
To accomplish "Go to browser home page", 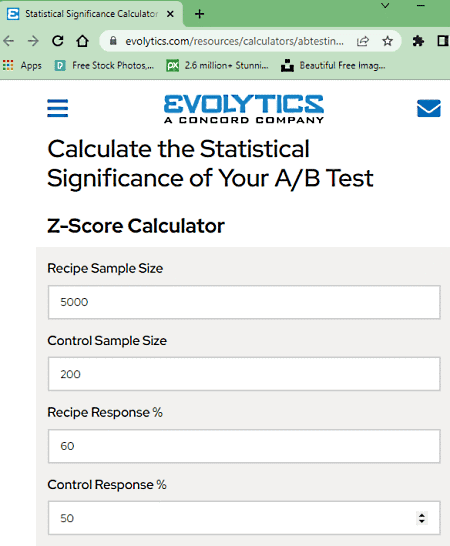I will [x=82, y=41].
